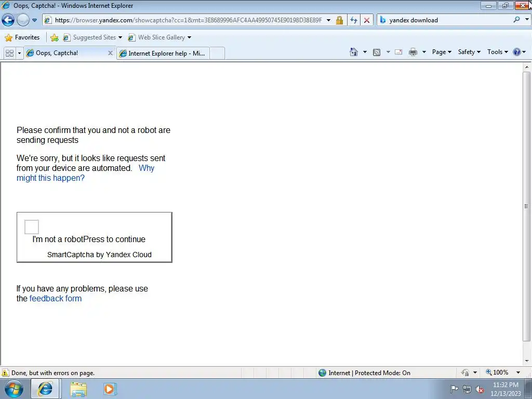Click 'SmartCaptcha by Yandex Cloud' text
This screenshot has width=532, height=399.
coord(99,255)
